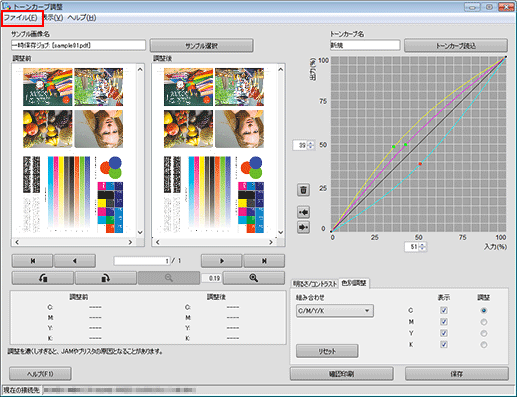Advance to next sample page
The height and width of the screenshot is (397, 517).
221,261
